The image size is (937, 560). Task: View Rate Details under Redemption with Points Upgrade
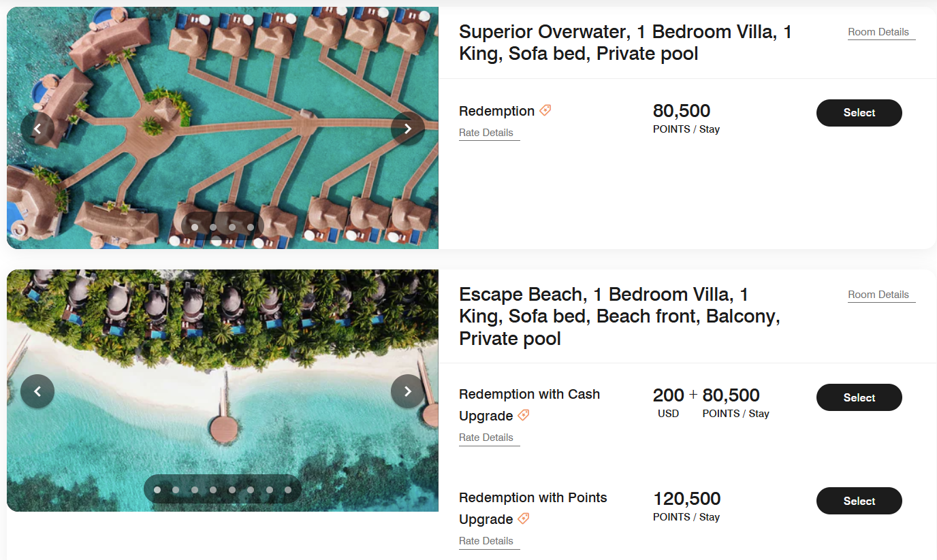point(486,541)
